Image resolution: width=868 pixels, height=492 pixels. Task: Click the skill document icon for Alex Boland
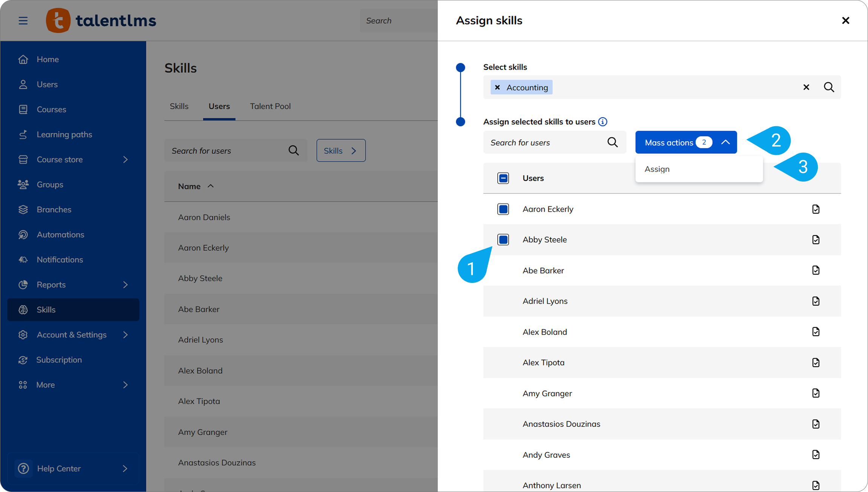[816, 332]
